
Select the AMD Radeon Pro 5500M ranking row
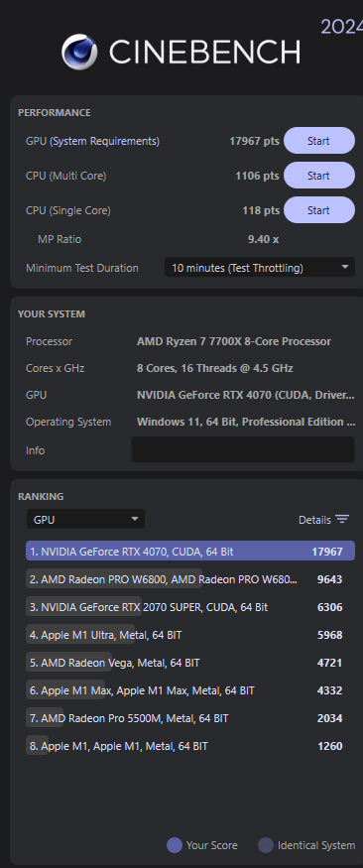190,718
